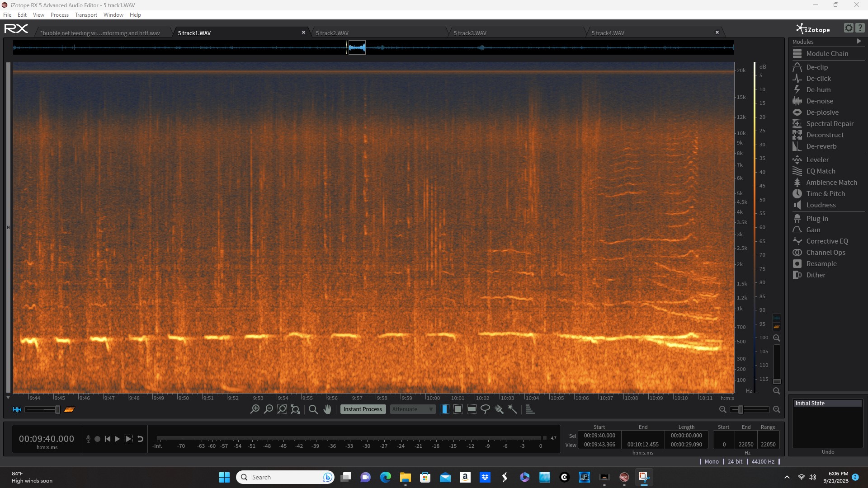Rewind to the start of file
868x488 pixels.
[x=108, y=439]
